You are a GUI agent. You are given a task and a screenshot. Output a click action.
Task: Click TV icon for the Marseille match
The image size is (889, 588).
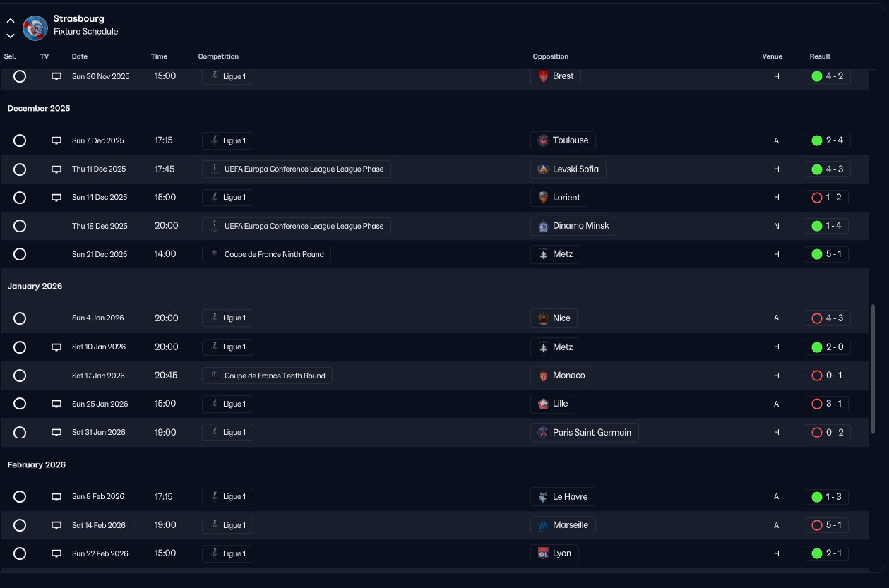[56, 525]
